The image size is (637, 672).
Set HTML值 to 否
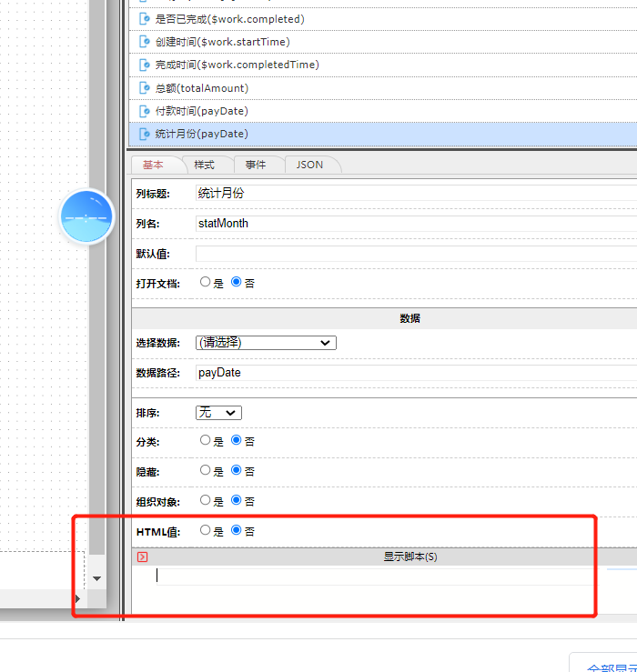(236, 530)
